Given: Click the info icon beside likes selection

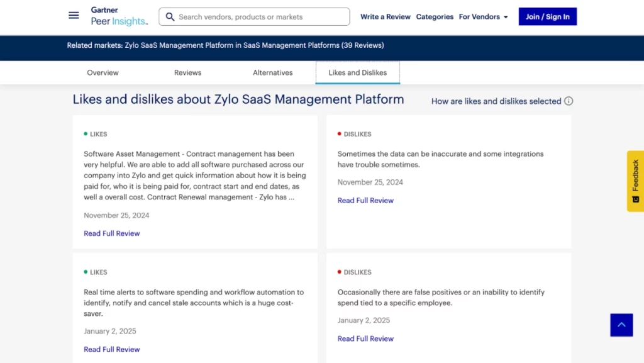Looking at the screenshot, I should point(569,101).
